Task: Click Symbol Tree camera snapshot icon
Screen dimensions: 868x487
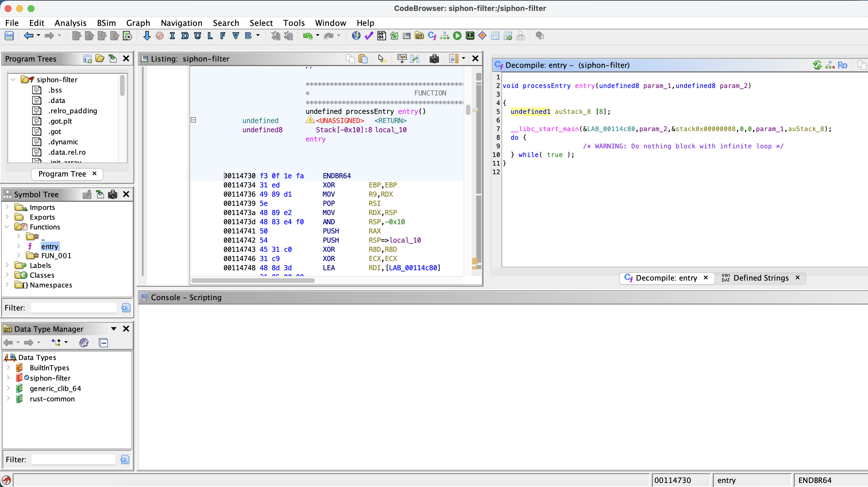Action: click(113, 194)
